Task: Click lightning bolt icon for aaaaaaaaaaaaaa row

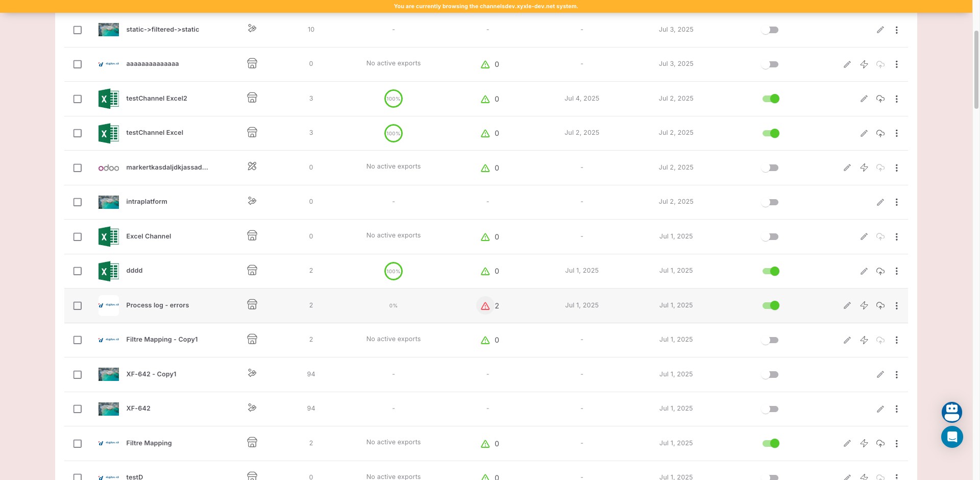Action: 864,64
